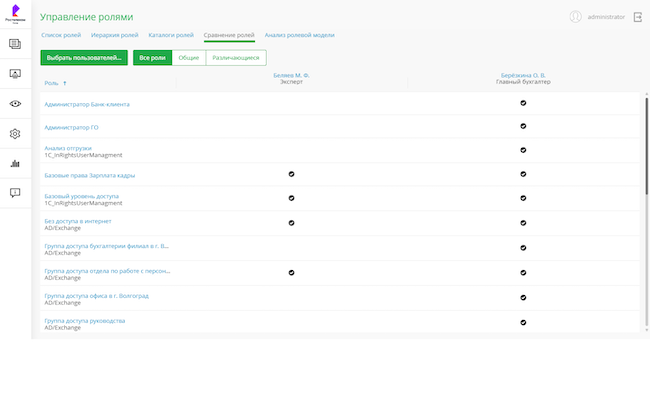This screenshot has width=650, height=403.
Task: Click Выбрать пользователей button
Action: tap(84, 58)
